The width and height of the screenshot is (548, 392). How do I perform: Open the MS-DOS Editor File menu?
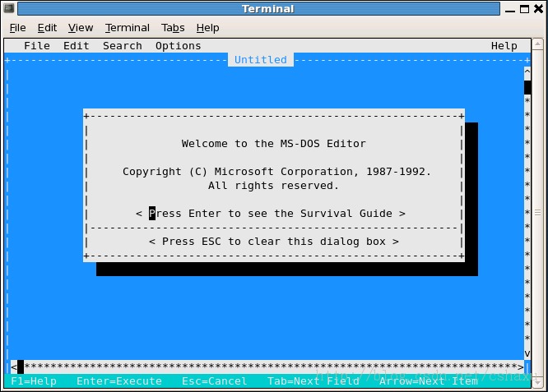[37, 46]
